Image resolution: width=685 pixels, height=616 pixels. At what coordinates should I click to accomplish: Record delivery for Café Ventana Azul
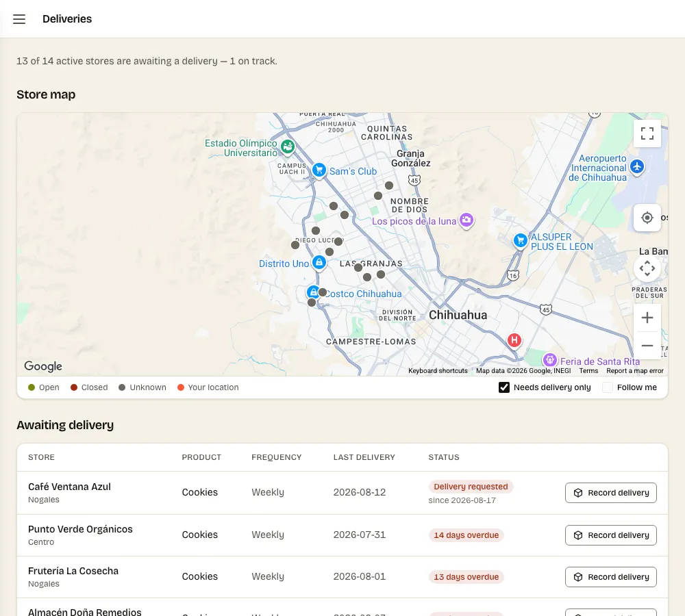point(611,493)
